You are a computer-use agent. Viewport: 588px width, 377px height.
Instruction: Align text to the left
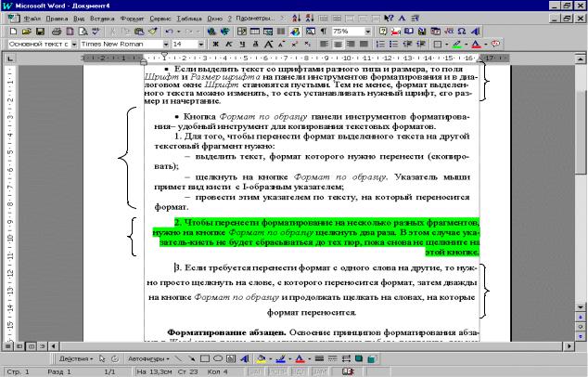324,45
